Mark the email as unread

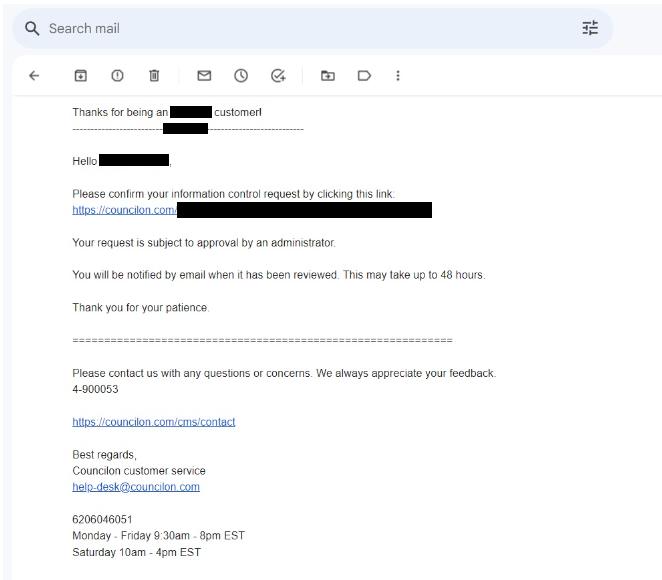204,76
